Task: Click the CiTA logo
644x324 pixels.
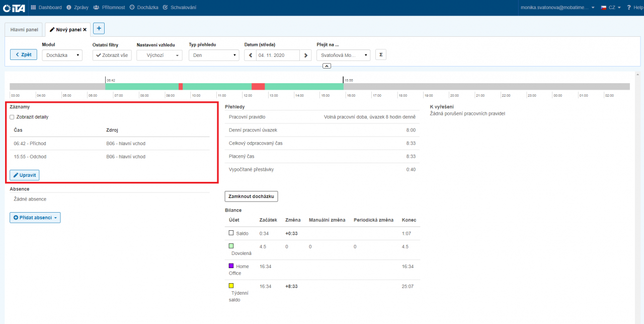Action: tap(14, 8)
